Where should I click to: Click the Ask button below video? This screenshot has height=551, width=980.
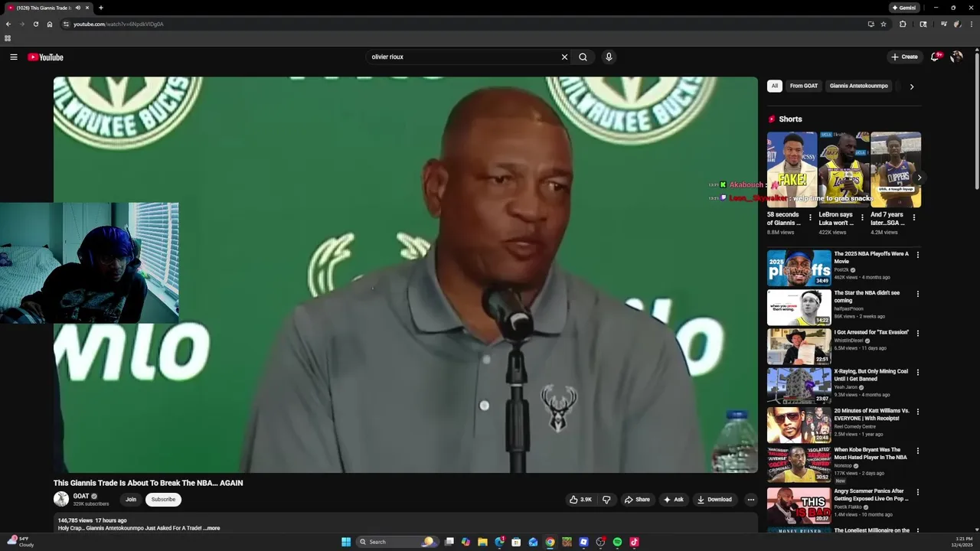click(674, 500)
